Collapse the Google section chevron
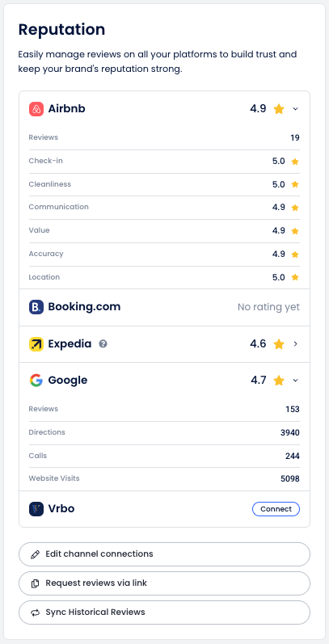Screen dimensions: 329x644 [295, 381]
